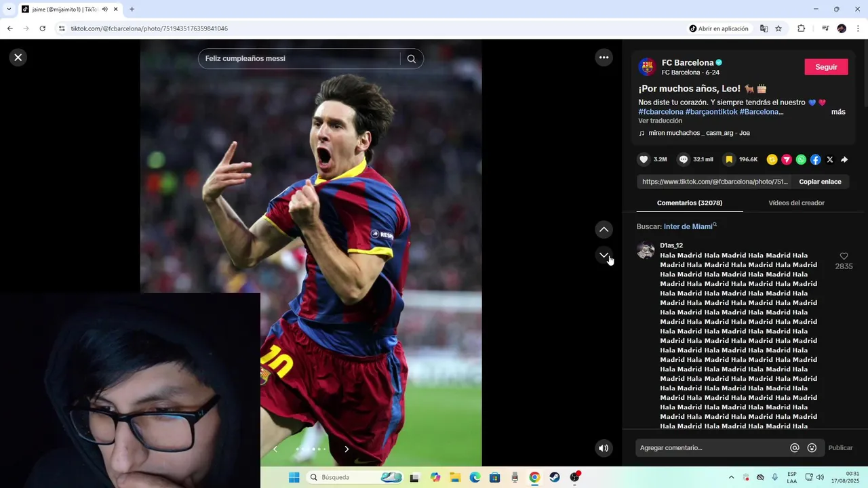Go to the previous post with the up chevron
Screen dimensions: 868x488
[604, 230]
